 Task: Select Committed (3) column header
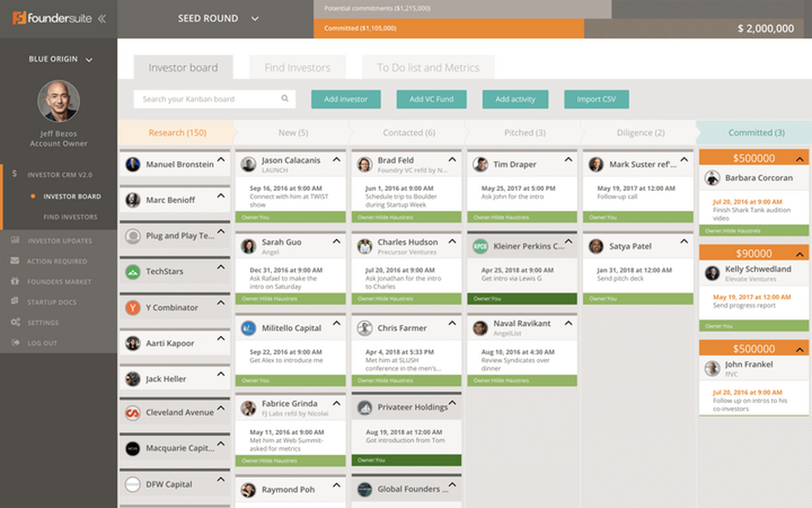click(x=756, y=132)
